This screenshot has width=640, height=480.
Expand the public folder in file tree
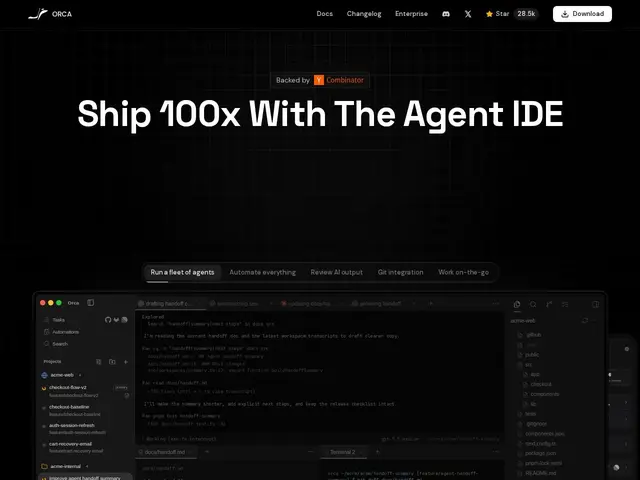(x=529, y=355)
